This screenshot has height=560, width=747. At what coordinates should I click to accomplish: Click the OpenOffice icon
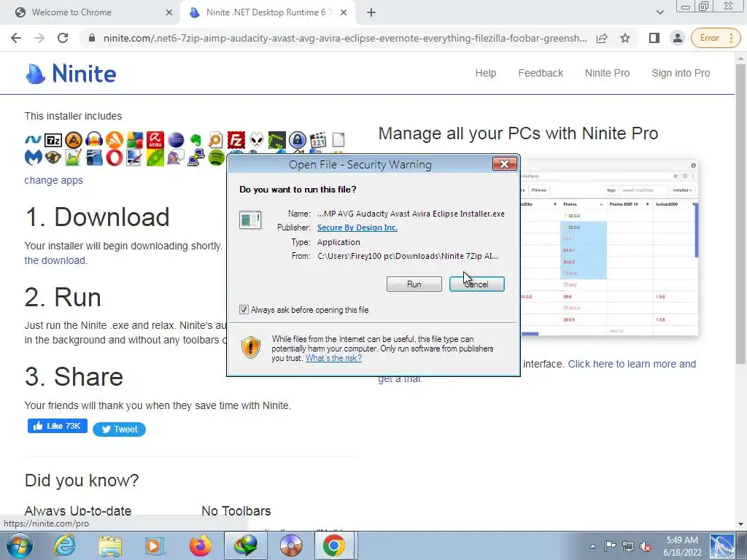pos(94,157)
